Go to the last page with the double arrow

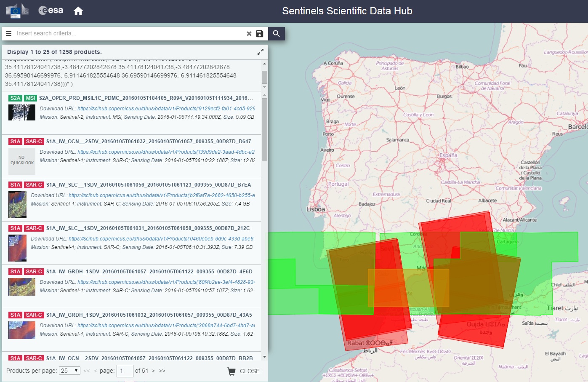(162, 371)
